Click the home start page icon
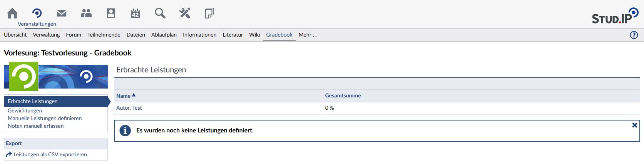Image resolution: width=644 pixels, height=164 pixels. coord(12,13)
